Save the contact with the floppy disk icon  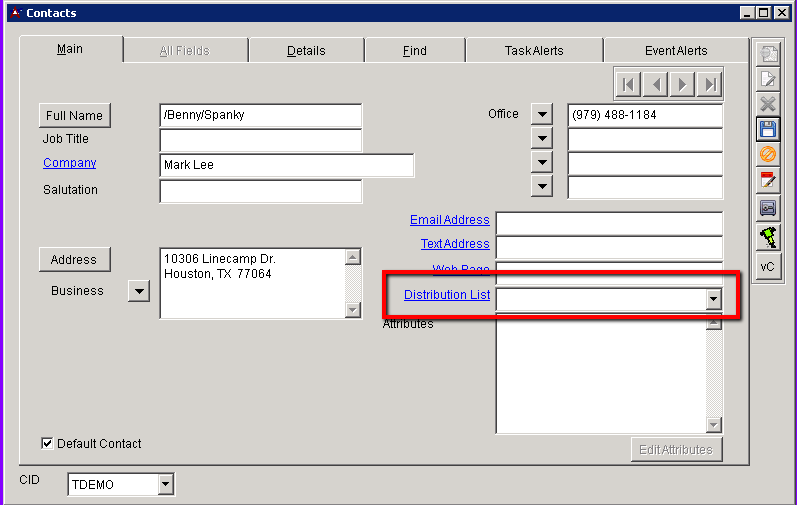tap(768, 130)
